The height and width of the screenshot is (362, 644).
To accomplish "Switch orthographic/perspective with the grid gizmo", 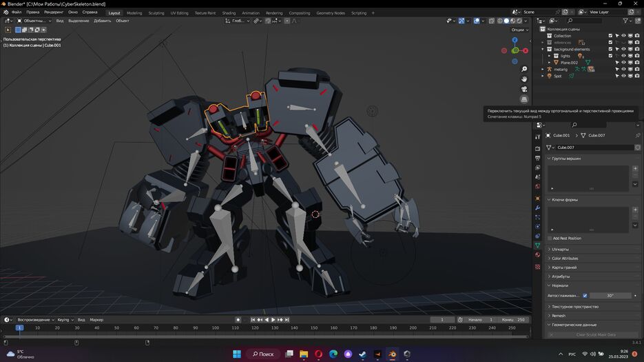I will [x=524, y=99].
